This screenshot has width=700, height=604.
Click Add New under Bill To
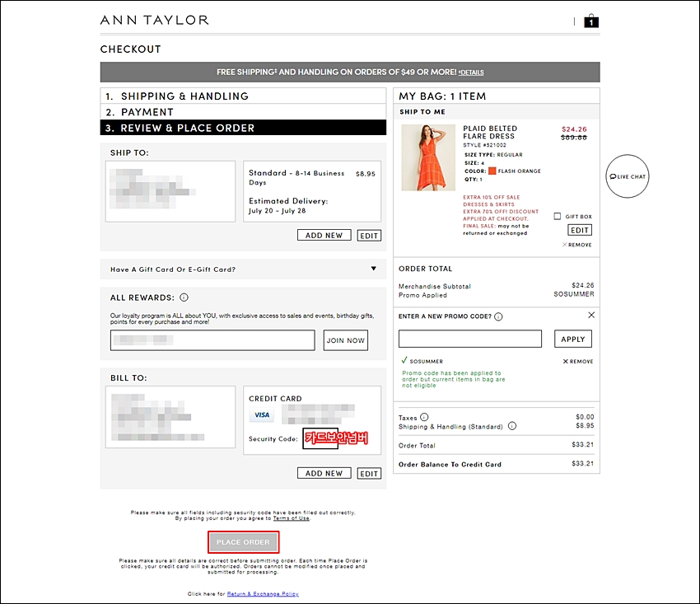point(324,473)
